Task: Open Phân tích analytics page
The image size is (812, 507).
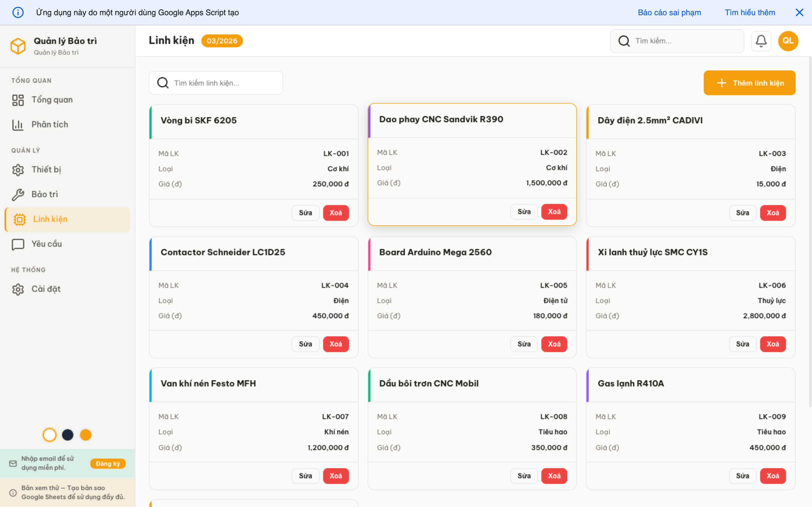Action: 50,125
